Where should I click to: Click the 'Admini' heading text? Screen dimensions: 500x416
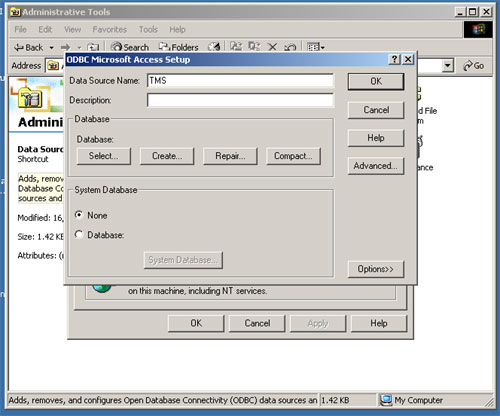click(41, 122)
